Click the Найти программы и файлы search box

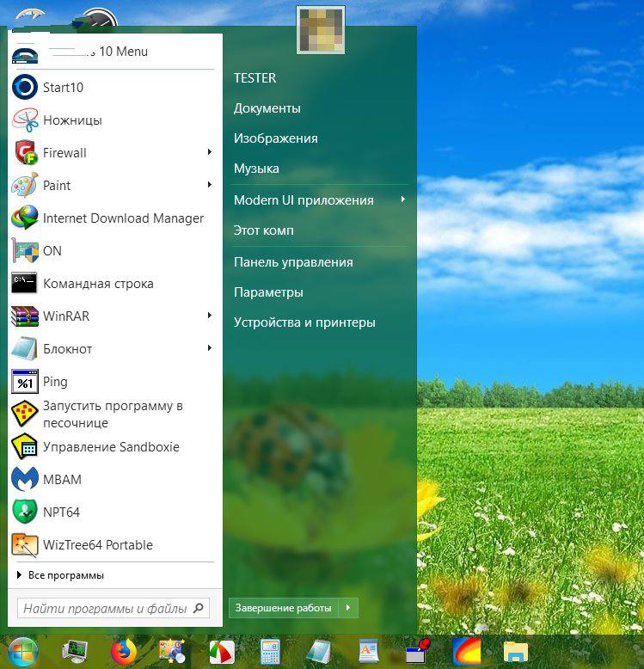(x=105, y=609)
